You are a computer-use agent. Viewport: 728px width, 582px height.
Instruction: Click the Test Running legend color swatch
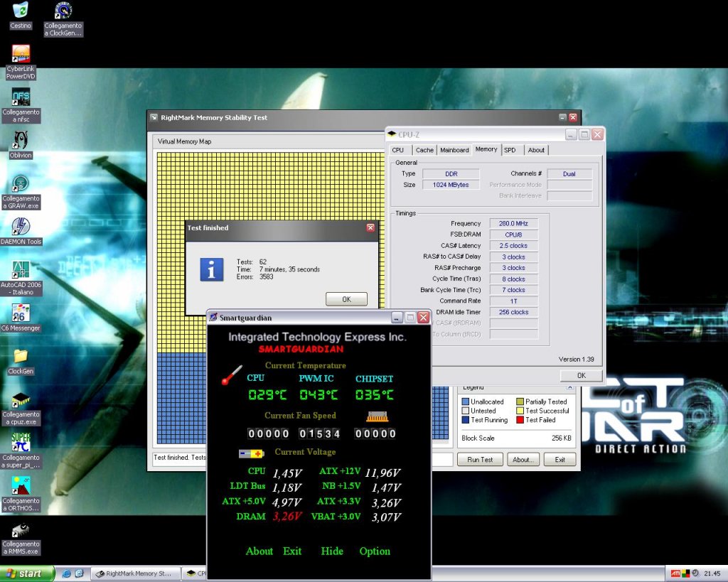click(465, 419)
